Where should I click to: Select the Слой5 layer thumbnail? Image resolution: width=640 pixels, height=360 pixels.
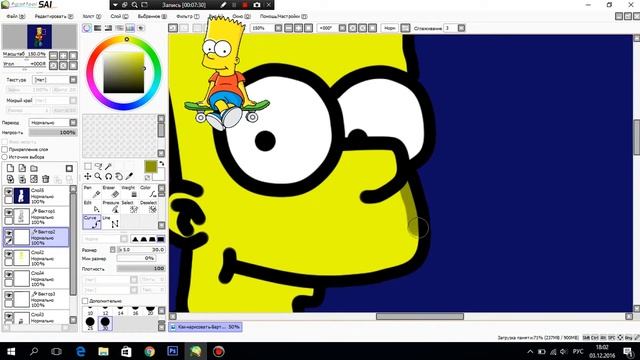(x=22, y=196)
